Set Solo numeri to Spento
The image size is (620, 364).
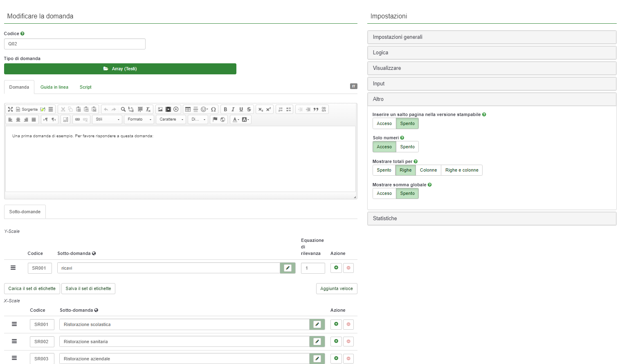click(x=407, y=147)
